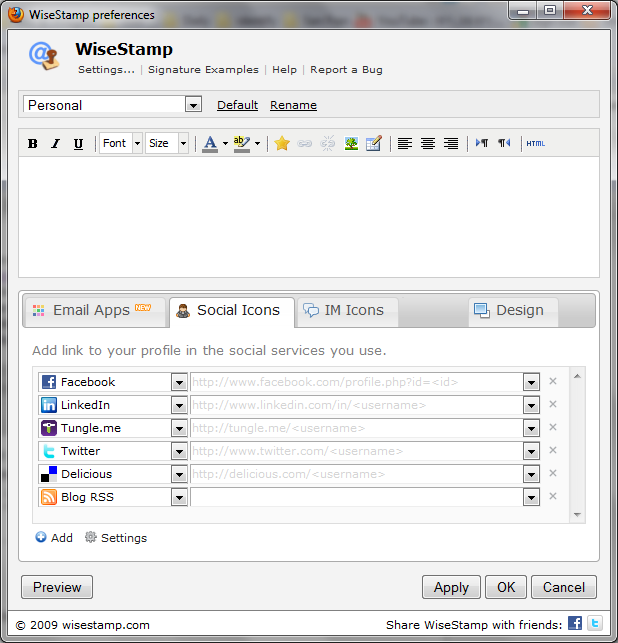Open the Personal signature dropdown
This screenshot has height=643, width=618.
[193, 105]
